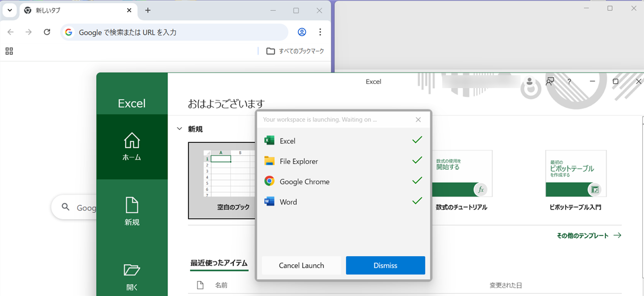644x296 pixels.
Task: Choose the 空白のブック template
Action: (222, 181)
